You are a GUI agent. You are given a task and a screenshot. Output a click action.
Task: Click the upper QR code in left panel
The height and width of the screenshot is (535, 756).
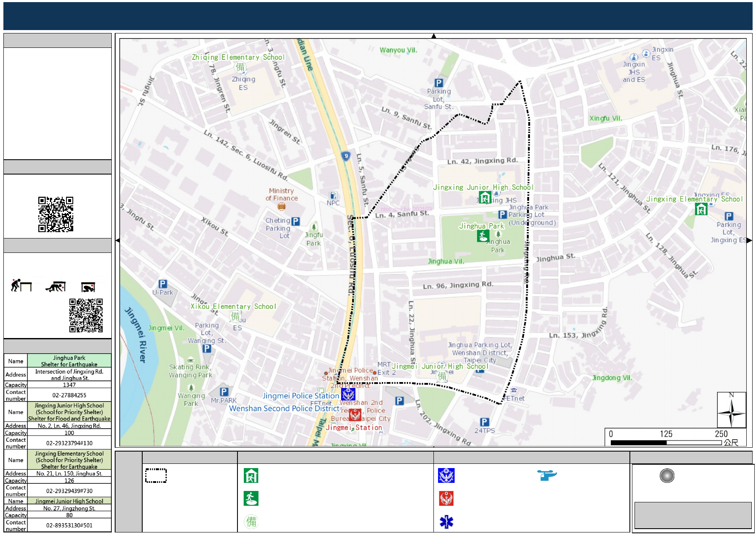tap(56, 214)
